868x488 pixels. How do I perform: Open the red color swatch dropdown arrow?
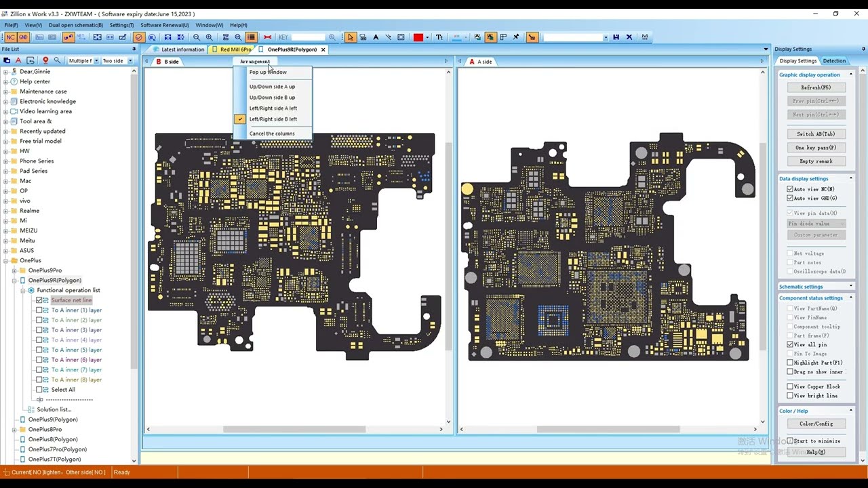point(427,37)
